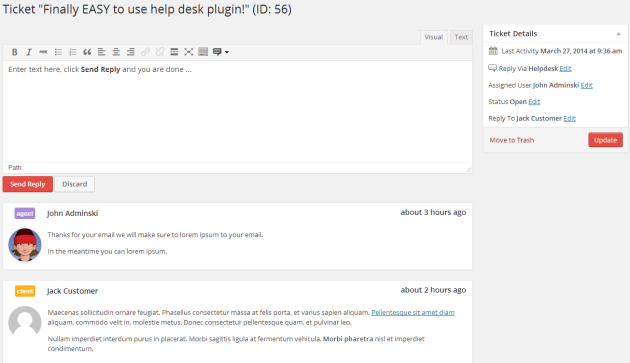Edit the ticket Status Open

(x=534, y=102)
